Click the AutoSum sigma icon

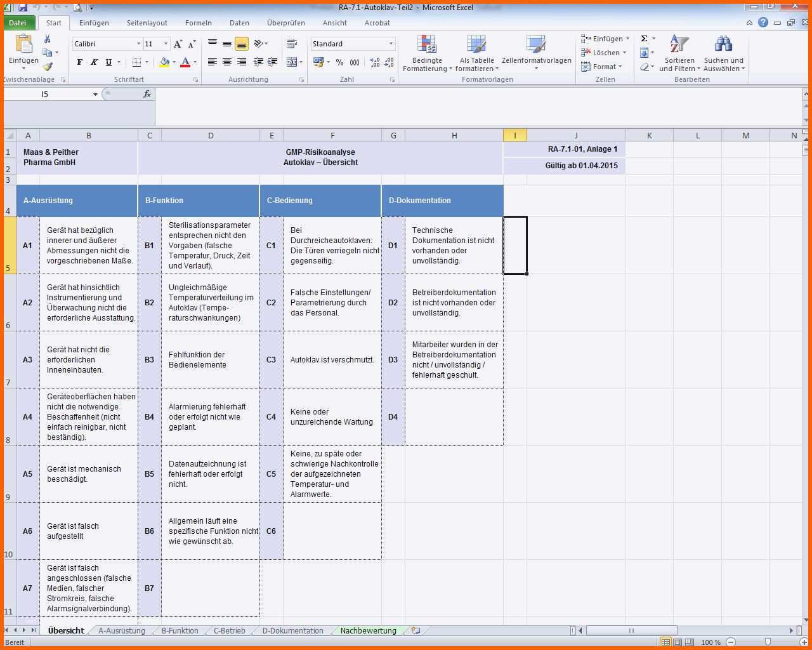[645, 39]
